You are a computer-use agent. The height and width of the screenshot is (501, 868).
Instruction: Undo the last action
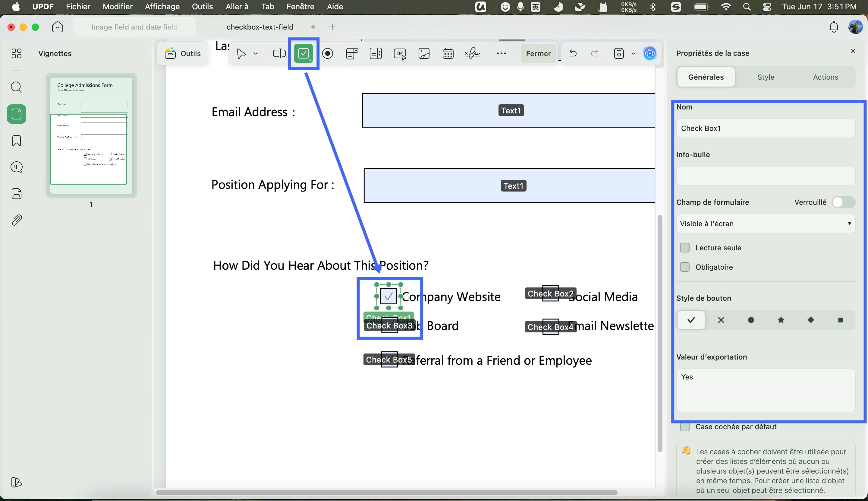tap(573, 53)
